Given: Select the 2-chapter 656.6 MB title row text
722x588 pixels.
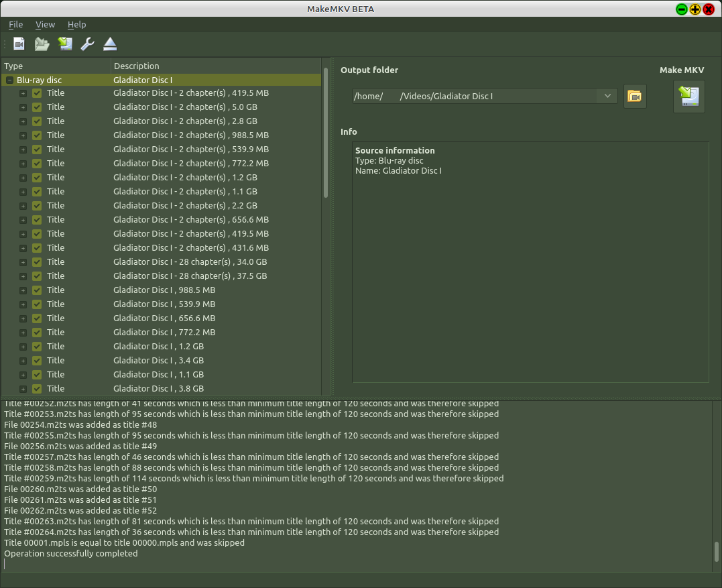Looking at the screenshot, I should 191,220.
